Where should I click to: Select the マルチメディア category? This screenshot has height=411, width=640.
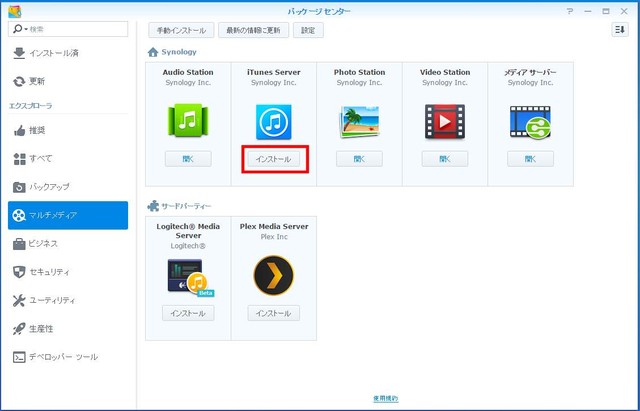coord(68,215)
